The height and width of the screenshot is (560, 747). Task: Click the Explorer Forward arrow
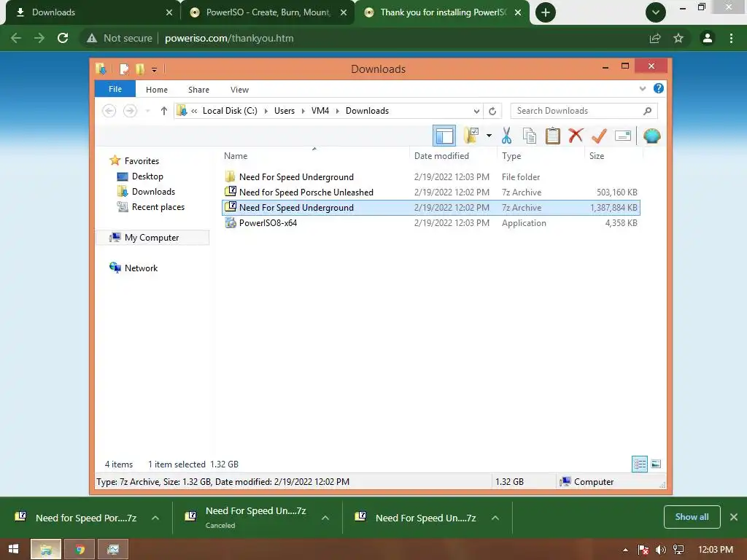130,111
